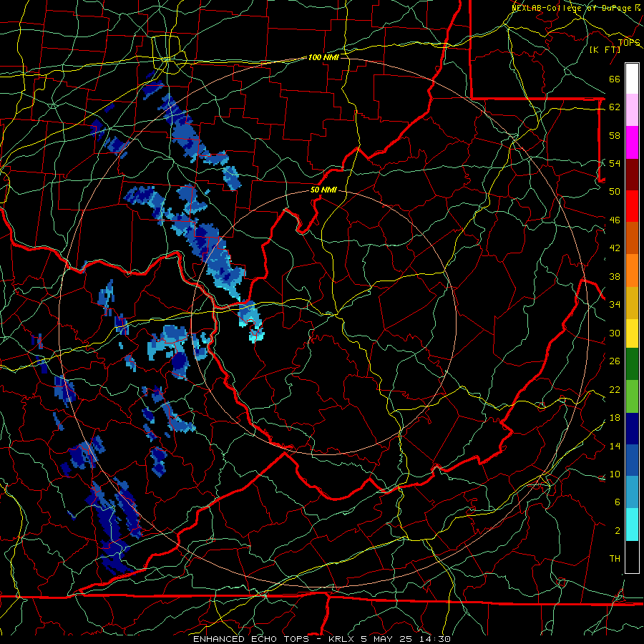Click the bright yellow swatch on the scale
This screenshot has width=644, height=644.
pyautogui.click(x=632, y=333)
